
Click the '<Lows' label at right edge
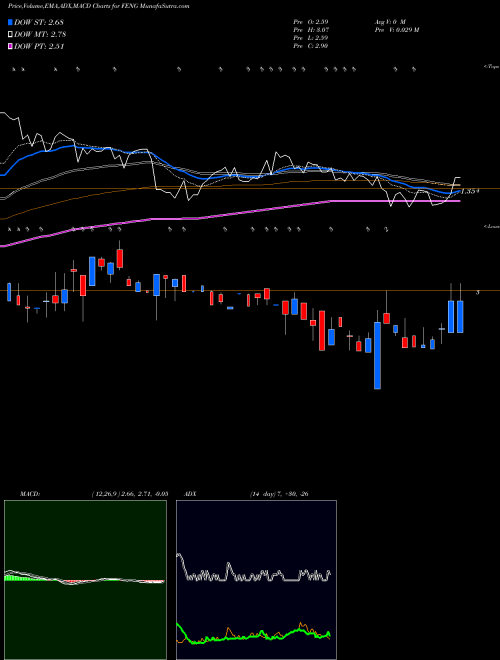coord(492,226)
